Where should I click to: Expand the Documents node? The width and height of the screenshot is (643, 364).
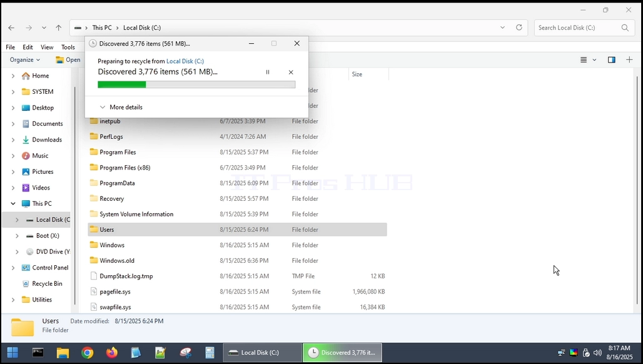click(13, 124)
